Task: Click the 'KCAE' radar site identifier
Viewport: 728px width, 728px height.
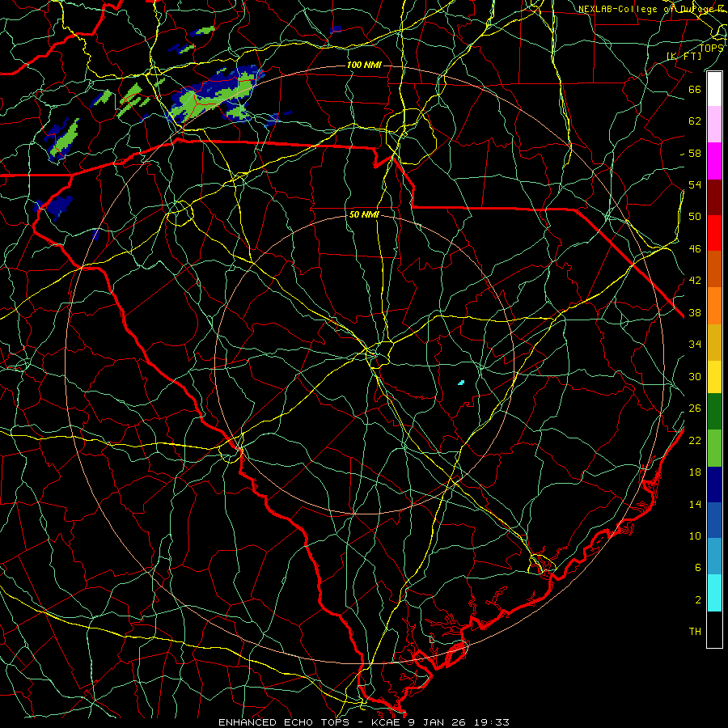Action: click(387, 722)
